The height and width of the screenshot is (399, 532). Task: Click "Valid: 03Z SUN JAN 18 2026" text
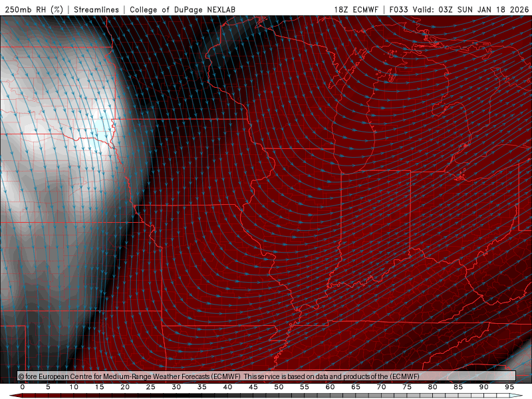point(471,9)
